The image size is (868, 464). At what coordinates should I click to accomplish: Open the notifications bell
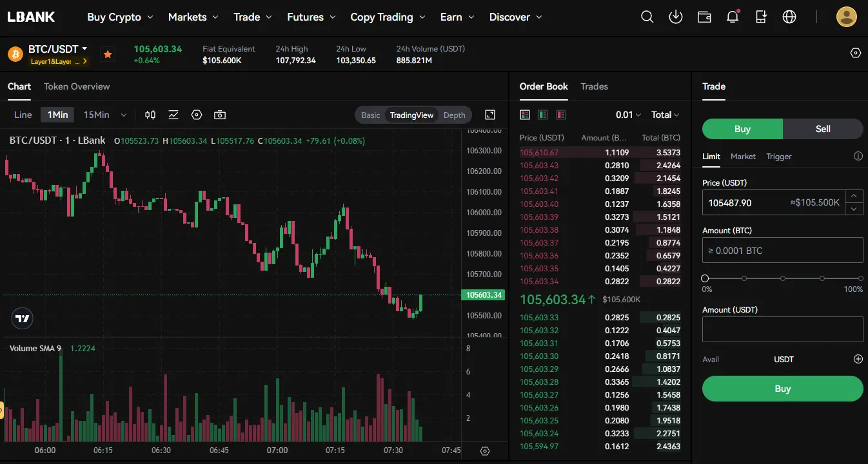(733, 17)
